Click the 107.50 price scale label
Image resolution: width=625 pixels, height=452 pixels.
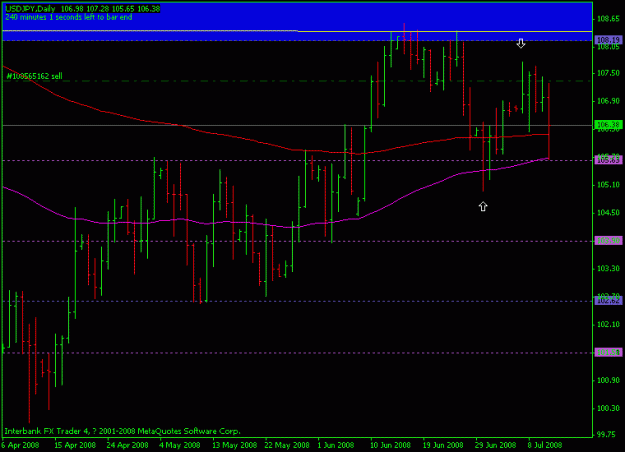(608, 73)
